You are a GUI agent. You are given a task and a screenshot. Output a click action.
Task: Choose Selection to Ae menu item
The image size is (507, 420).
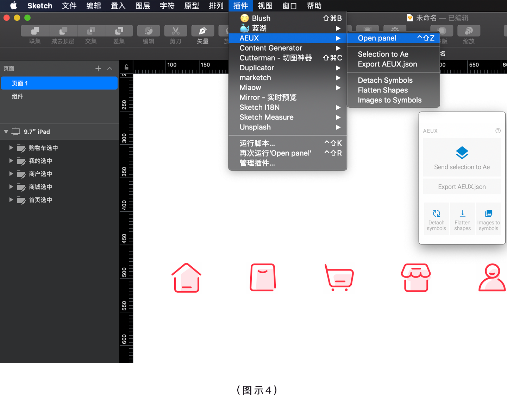pyautogui.click(x=393, y=54)
